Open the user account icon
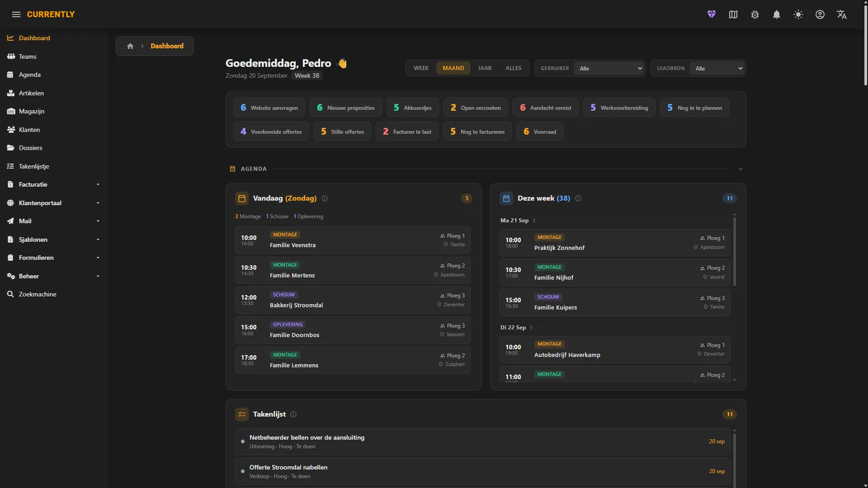The width and height of the screenshot is (868, 488). point(820,14)
